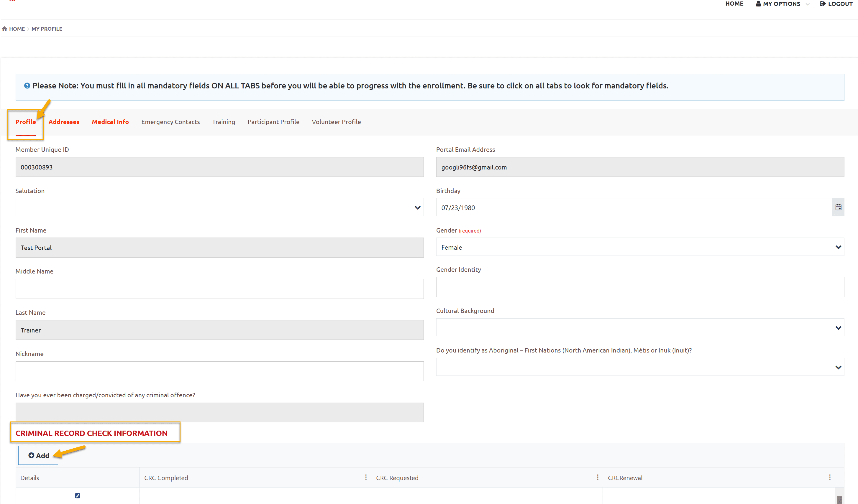Click the home icon in breadcrumb
This screenshot has width=858, height=504.
pyautogui.click(x=4, y=29)
